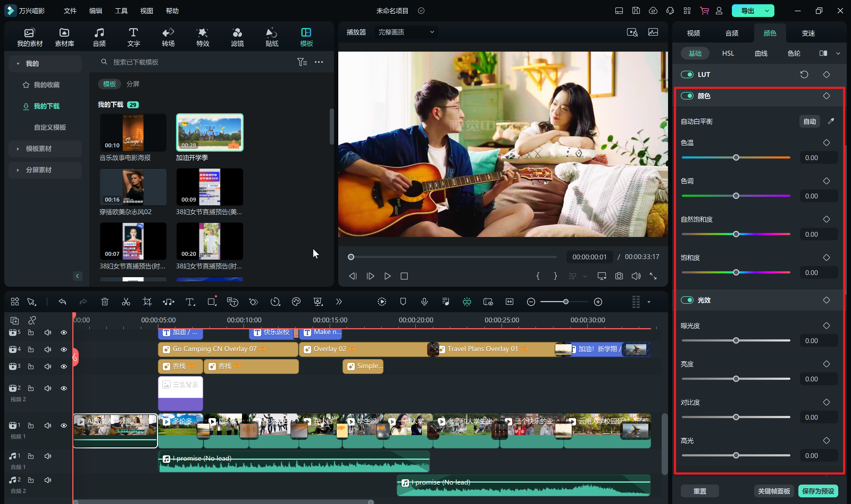Lock the 视频 2 track

31,388
